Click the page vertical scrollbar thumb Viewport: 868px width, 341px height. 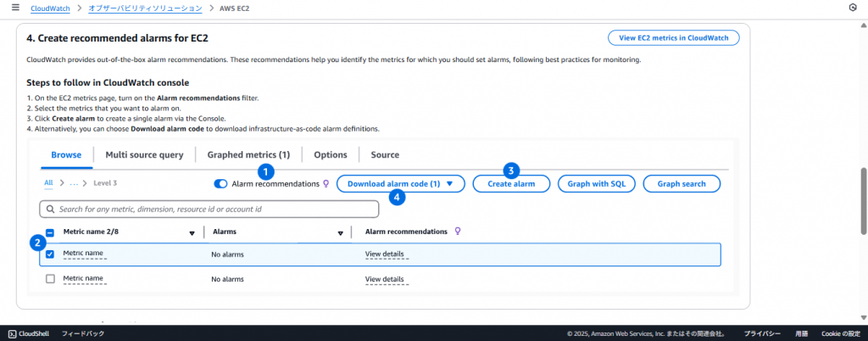(x=863, y=199)
